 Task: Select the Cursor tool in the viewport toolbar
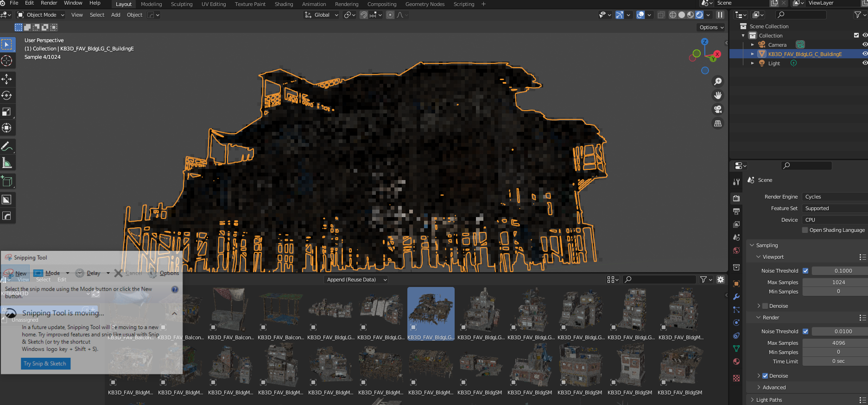7,61
